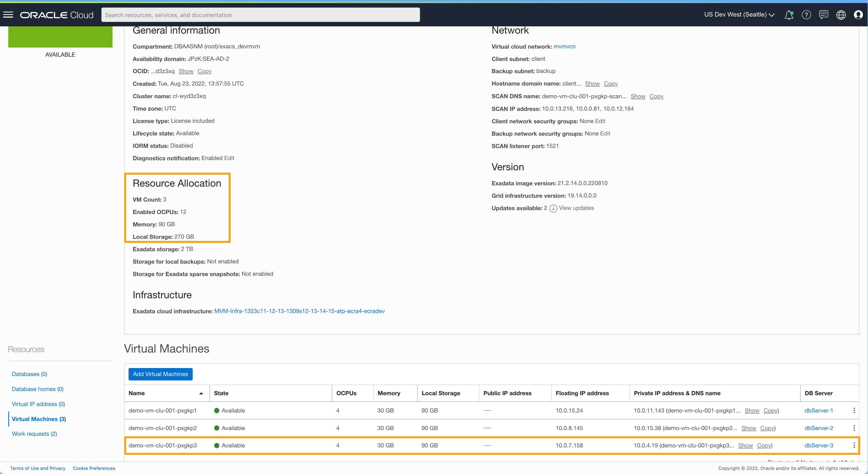Click the Add Virtual Machines button
The height and width of the screenshot is (474, 868).
point(160,374)
